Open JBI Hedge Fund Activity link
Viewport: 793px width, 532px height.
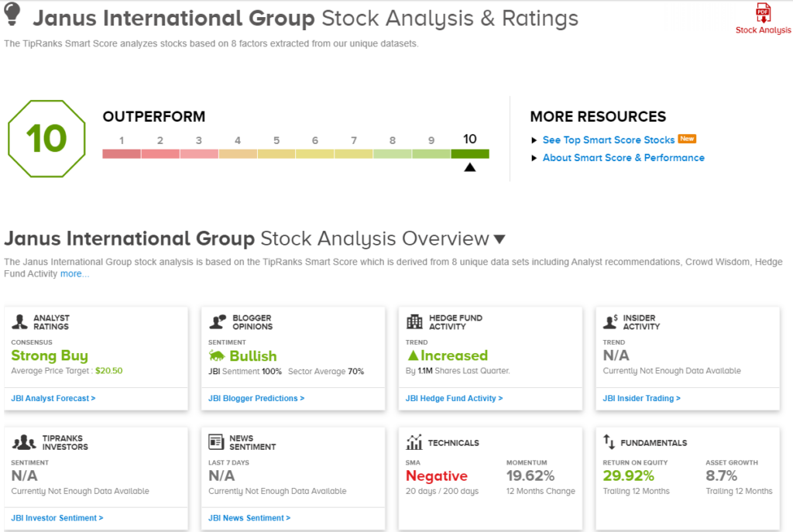coord(454,399)
